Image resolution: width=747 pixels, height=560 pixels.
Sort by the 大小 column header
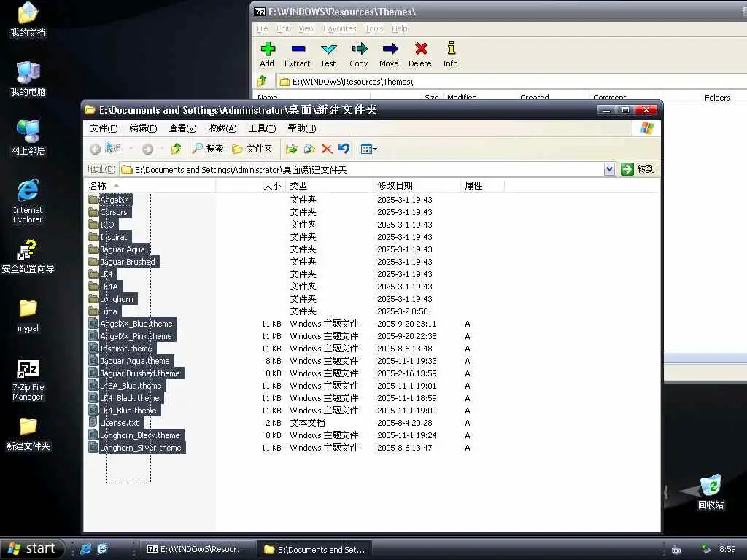(x=251, y=186)
